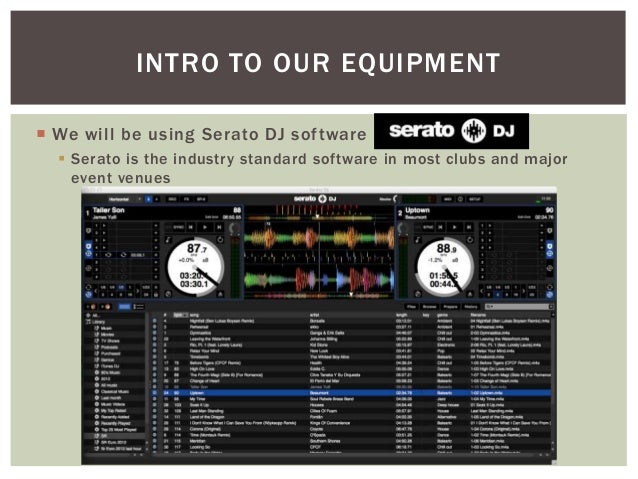Image resolution: width=638 pixels, height=479 pixels.
Task: Click the repeat icon on deck 2
Action: 470,240
